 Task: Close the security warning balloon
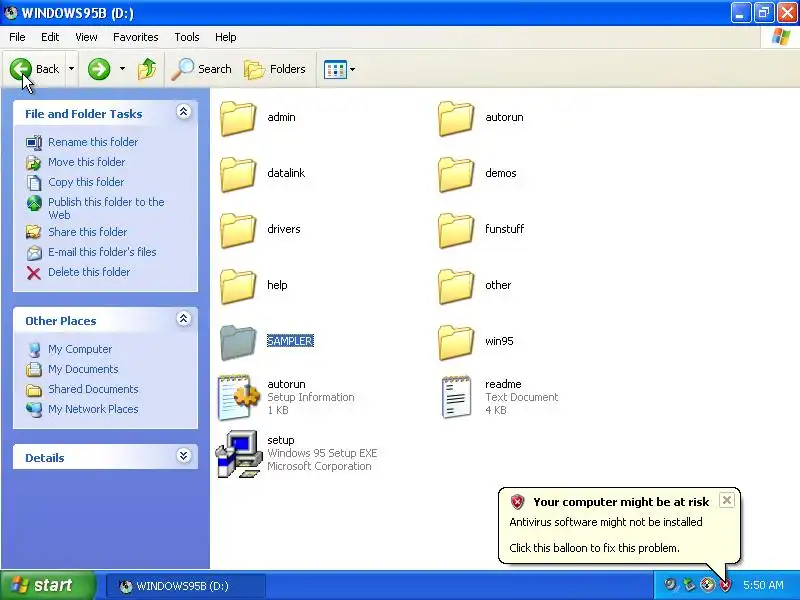click(727, 500)
